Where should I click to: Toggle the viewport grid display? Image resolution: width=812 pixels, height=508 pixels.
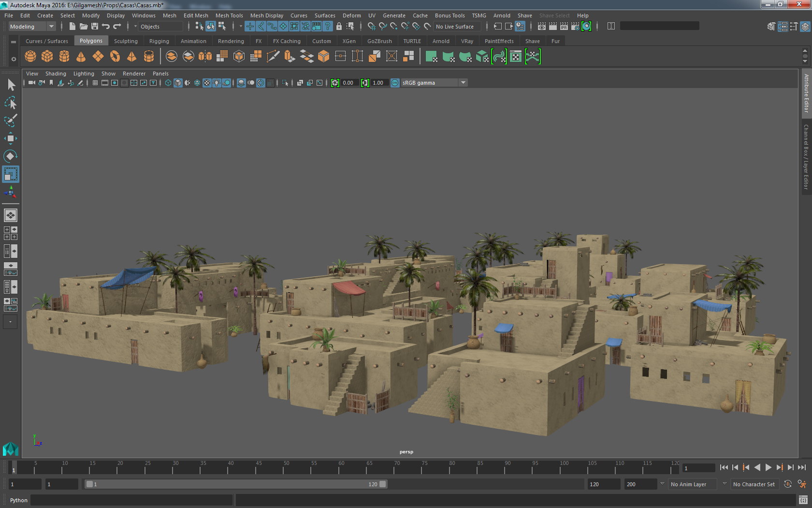coord(95,83)
